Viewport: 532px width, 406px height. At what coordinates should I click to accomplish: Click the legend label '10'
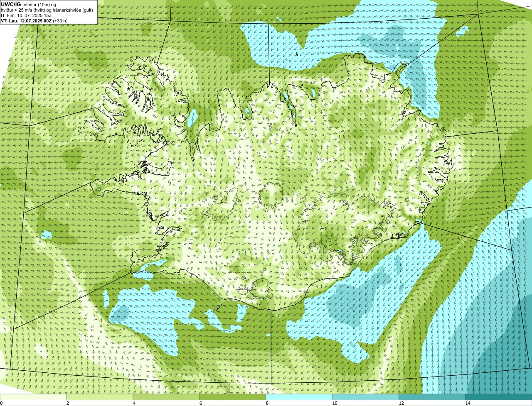(x=335, y=403)
